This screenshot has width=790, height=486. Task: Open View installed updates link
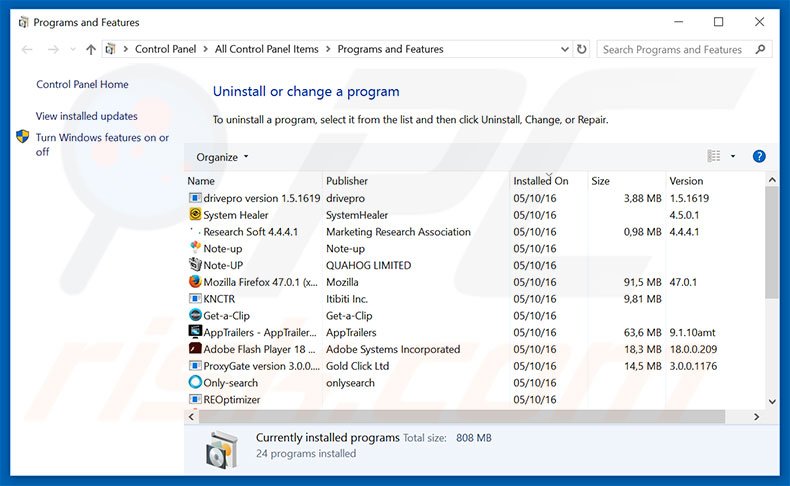pyautogui.click(x=87, y=116)
